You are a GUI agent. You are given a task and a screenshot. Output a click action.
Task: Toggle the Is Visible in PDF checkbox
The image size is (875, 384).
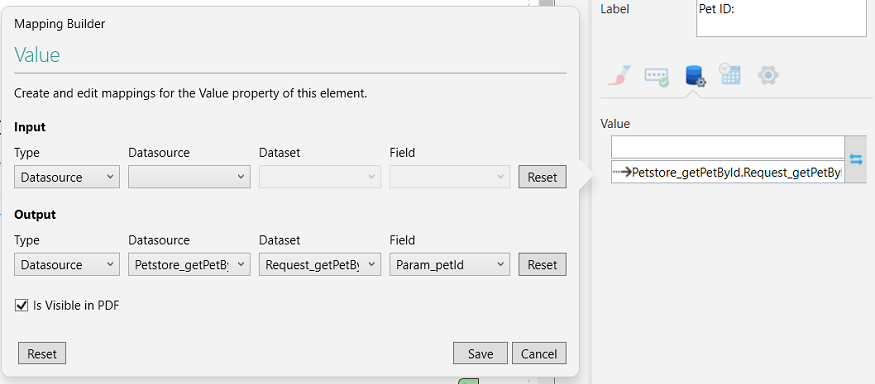(x=21, y=305)
